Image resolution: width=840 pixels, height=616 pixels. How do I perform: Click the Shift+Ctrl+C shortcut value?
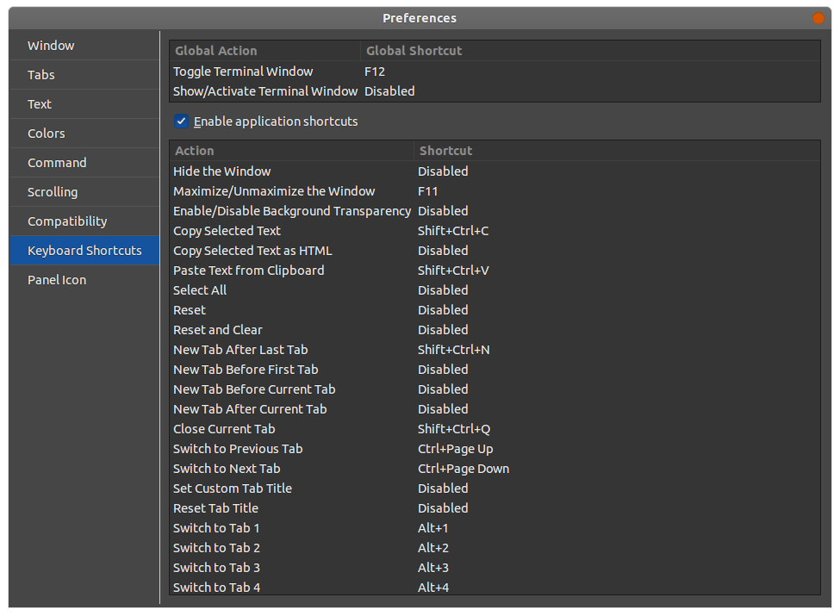tap(453, 231)
